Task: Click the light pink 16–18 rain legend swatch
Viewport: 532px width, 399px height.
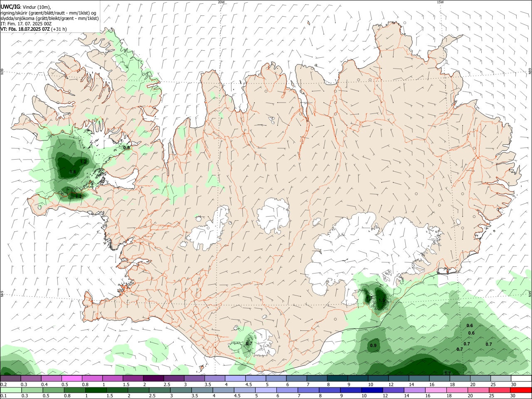Action: coord(436,391)
